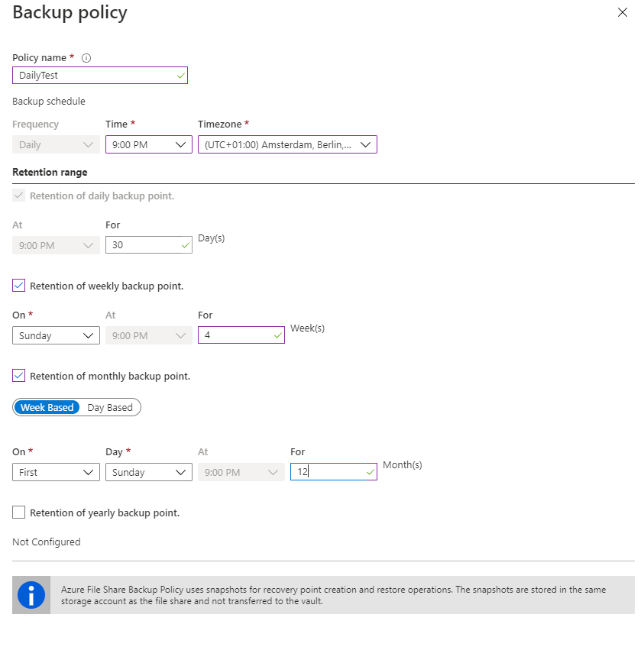Screen dimensions: 644x650
Task: Click the chevron arrow of Timezone dropdown
Action: pyautogui.click(x=365, y=144)
